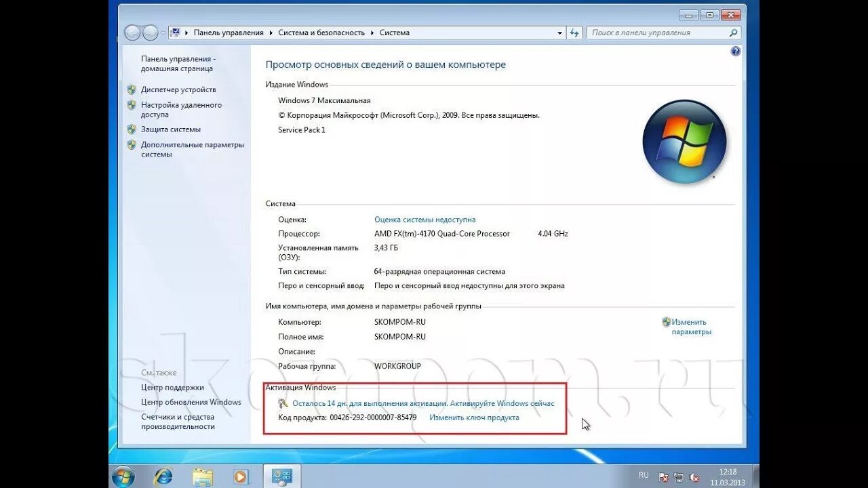The height and width of the screenshot is (488, 868).
Task: Click the Action Center flag tray icon
Action: click(x=664, y=477)
